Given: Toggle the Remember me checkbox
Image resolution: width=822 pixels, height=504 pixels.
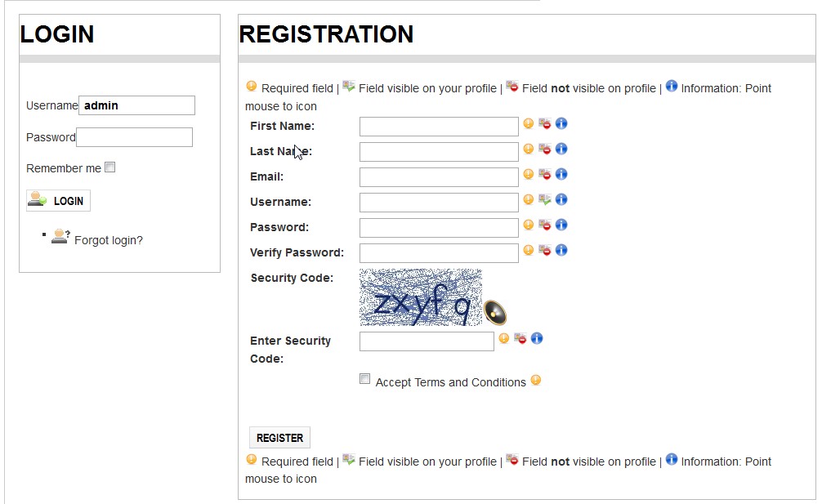Looking at the screenshot, I should pos(110,167).
